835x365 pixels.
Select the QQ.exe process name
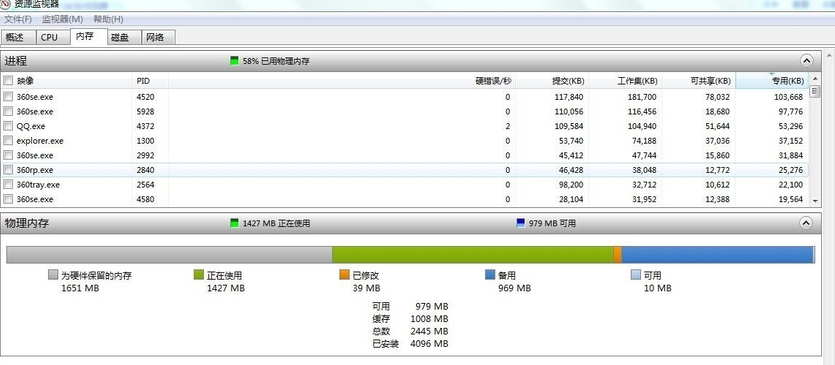coord(31,126)
